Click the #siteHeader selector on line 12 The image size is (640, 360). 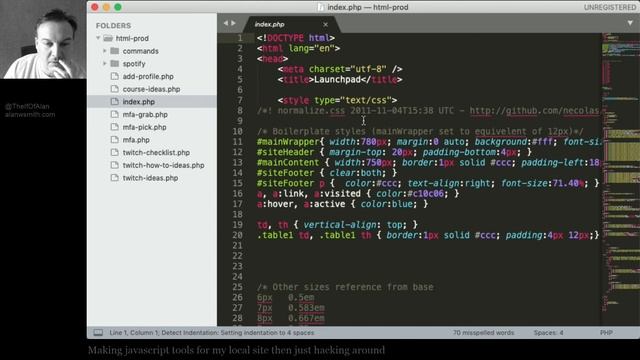(x=286, y=152)
